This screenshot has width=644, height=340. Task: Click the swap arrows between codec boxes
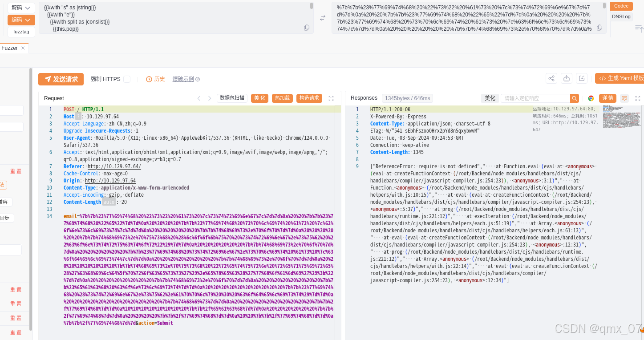click(323, 18)
